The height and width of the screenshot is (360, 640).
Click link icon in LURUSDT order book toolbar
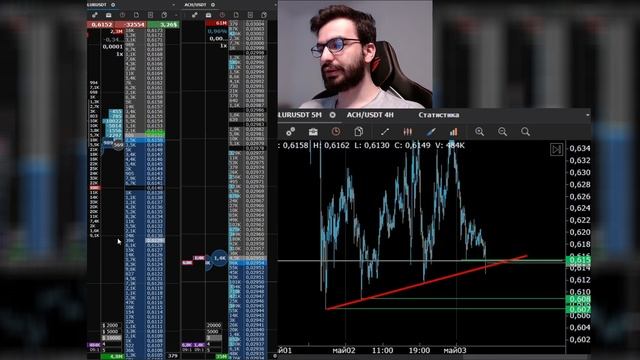[95, 15]
